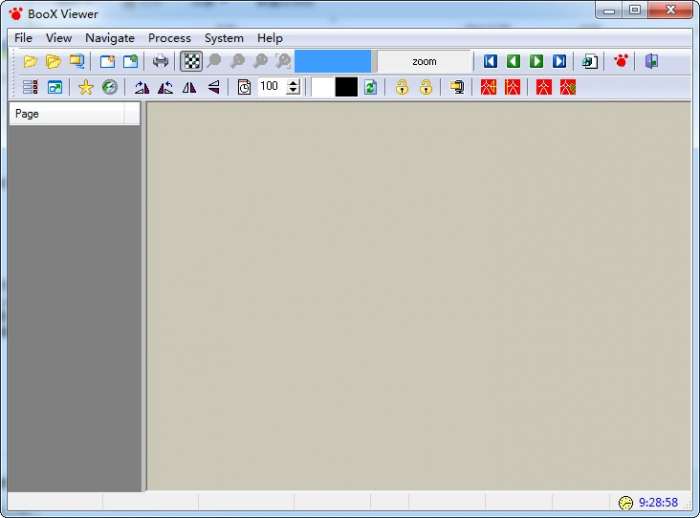
Task: Click the left yellow padlock icon
Action: pos(402,87)
